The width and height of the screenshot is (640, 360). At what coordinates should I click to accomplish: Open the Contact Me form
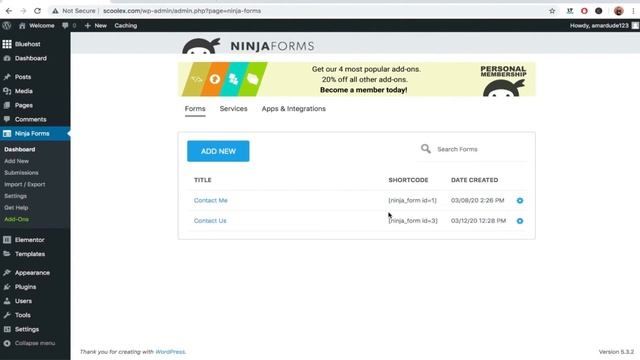coord(211,200)
